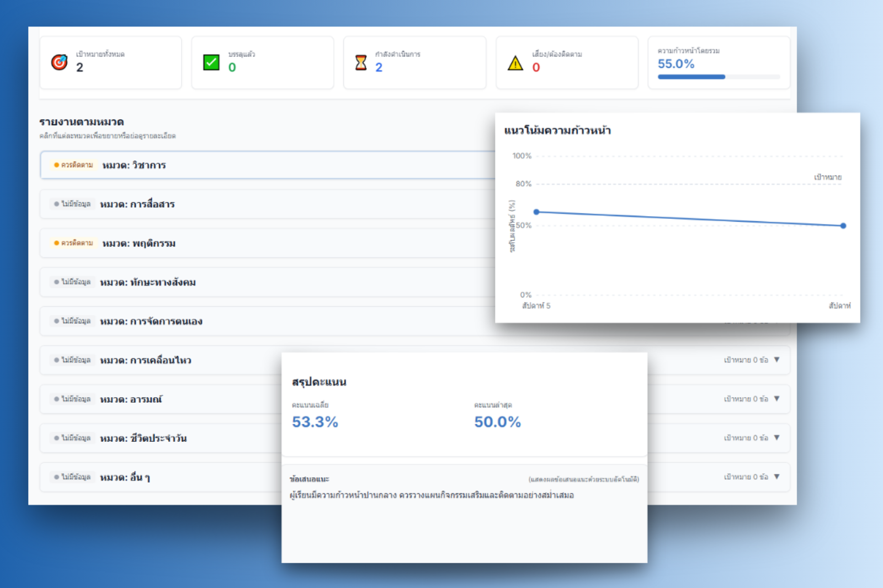Click the orange ควรติดตาม badge on พฤติกรรม

click(73, 243)
